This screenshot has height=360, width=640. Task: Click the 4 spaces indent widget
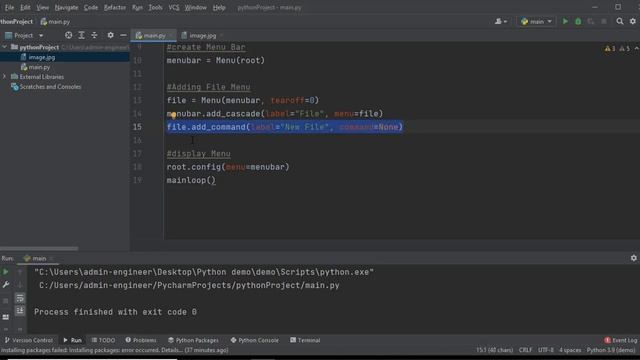click(x=570, y=350)
